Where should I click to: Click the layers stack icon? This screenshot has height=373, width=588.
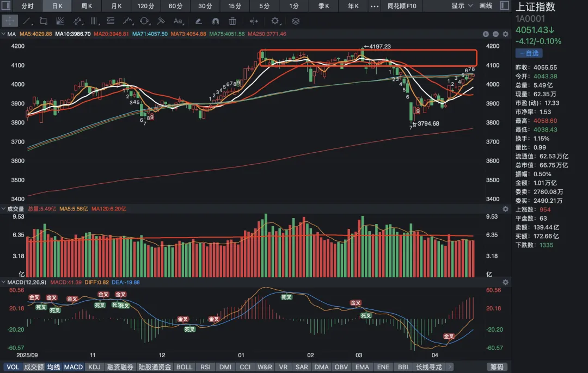296,21
